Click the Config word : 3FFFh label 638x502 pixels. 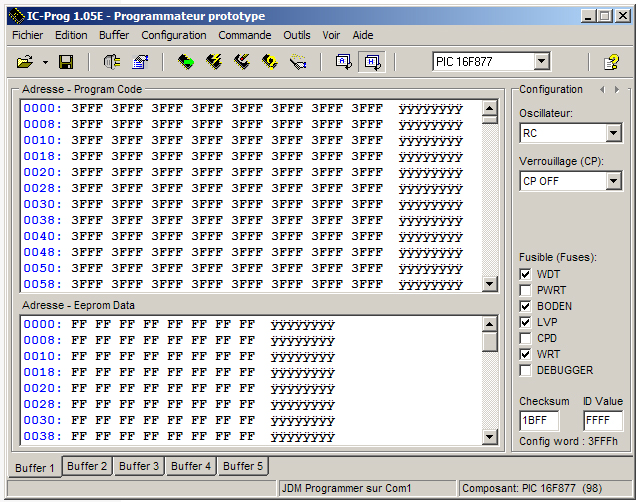(x=568, y=441)
